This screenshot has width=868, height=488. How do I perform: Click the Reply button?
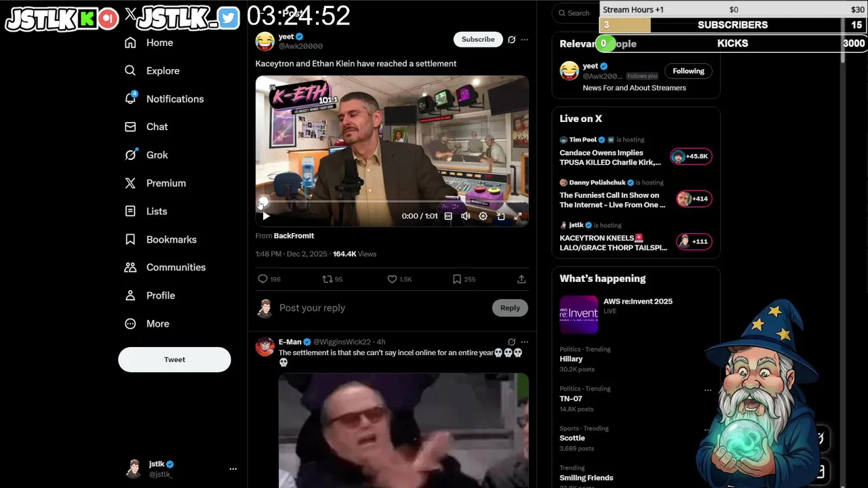(510, 308)
